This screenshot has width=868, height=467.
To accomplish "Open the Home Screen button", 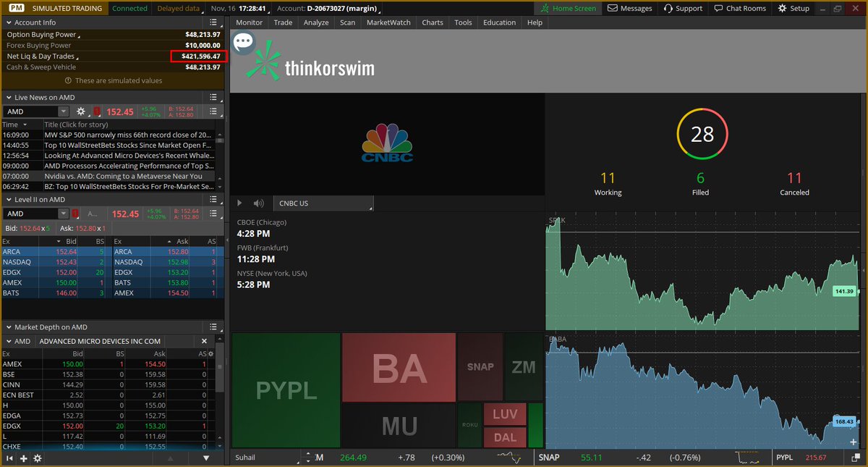I will click(569, 8).
